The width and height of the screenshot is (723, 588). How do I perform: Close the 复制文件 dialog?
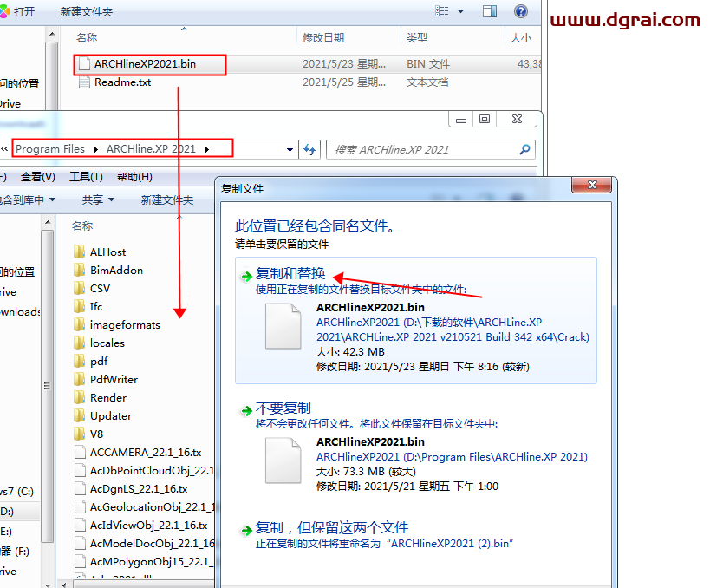(x=592, y=185)
